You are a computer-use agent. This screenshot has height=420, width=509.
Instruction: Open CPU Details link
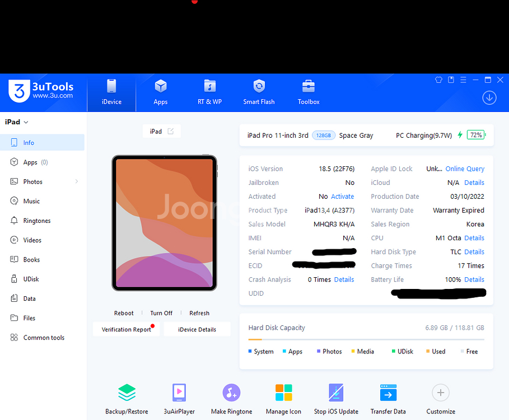(x=474, y=238)
